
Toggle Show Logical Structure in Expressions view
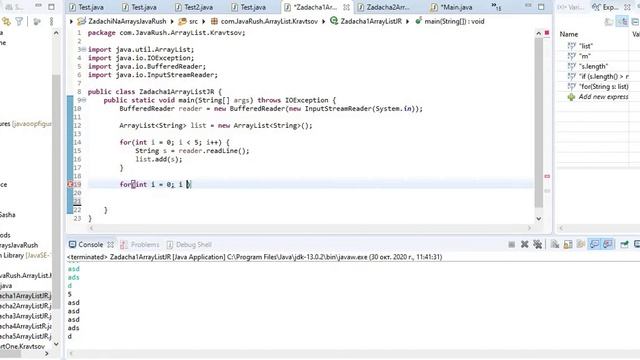[x=622, y=21]
